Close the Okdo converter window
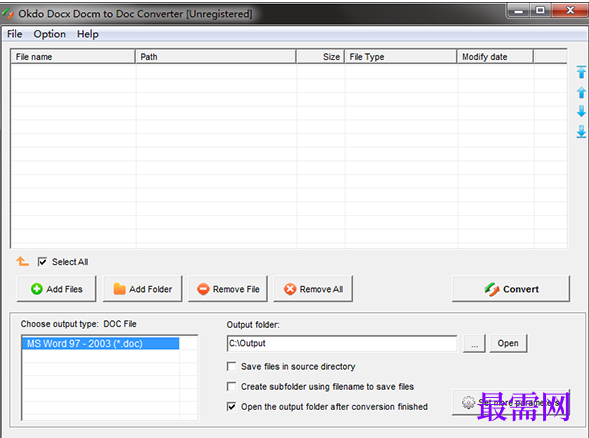Screen dimensions: 589x438 tap(570, 11)
